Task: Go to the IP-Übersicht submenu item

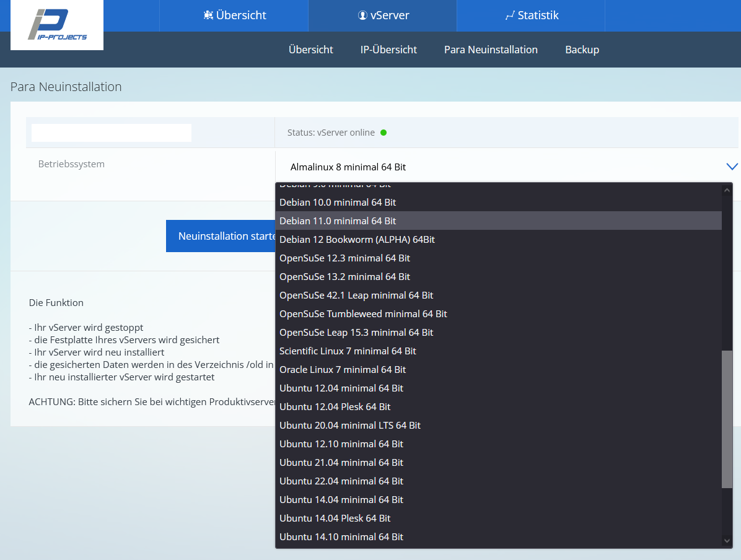Action: tap(388, 50)
